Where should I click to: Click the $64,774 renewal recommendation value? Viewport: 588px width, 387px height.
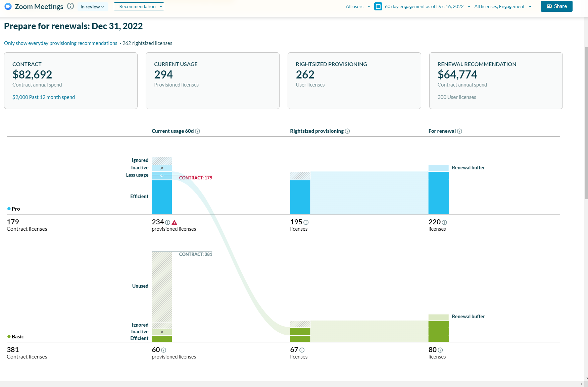point(457,74)
